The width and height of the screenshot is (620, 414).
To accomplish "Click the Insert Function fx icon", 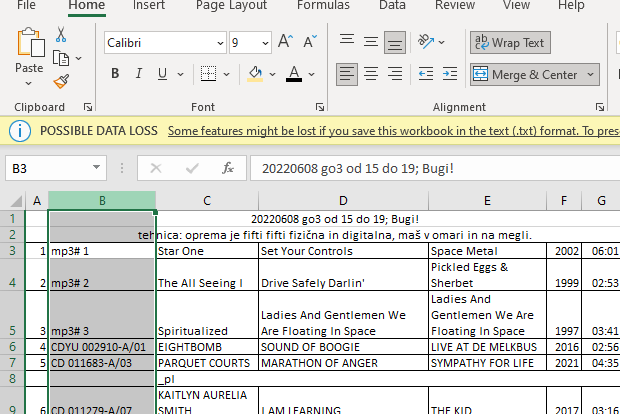I will [x=228, y=168].
